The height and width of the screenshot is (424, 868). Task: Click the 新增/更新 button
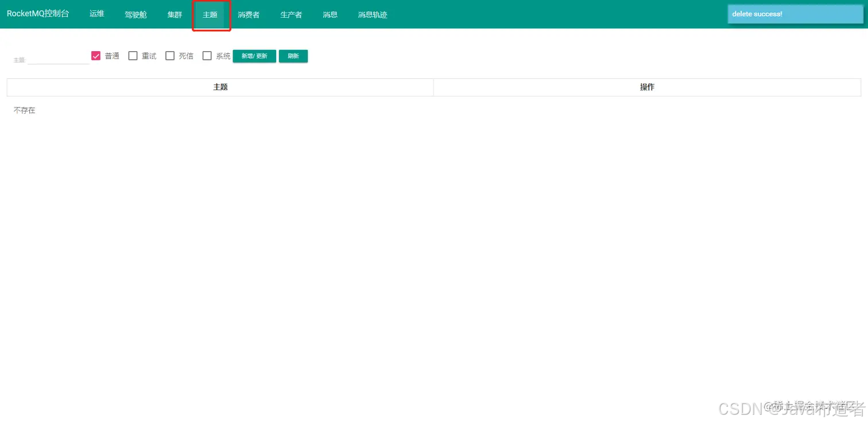coord(254,56)
